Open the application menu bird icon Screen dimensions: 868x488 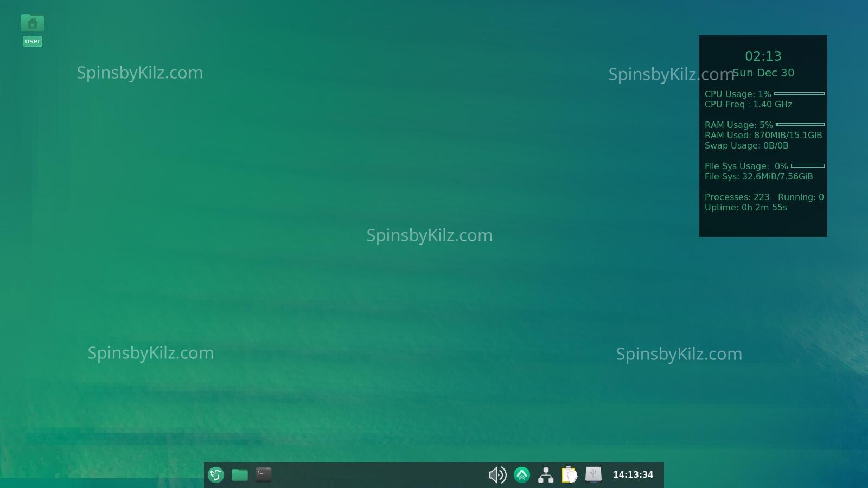tap(216, 475)
